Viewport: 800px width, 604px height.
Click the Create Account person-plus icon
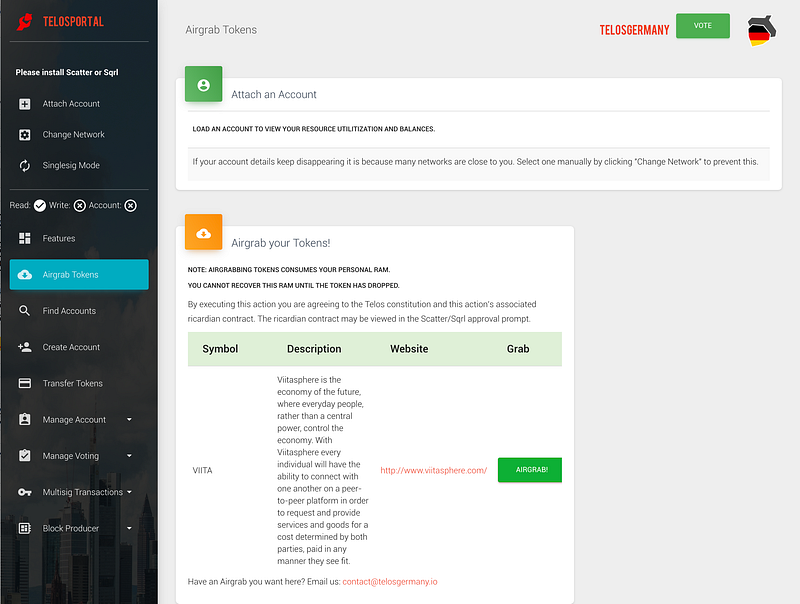24,347
